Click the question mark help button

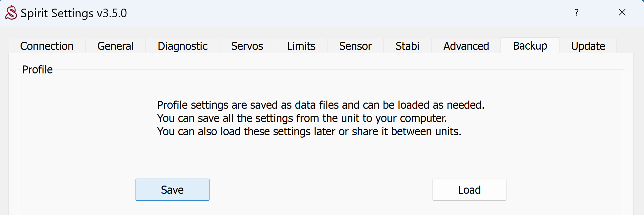tap(577, 13)
